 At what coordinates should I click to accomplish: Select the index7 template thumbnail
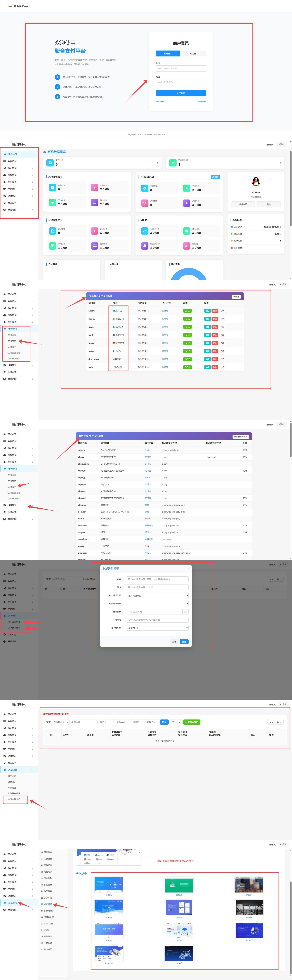(x=249, y=931)
